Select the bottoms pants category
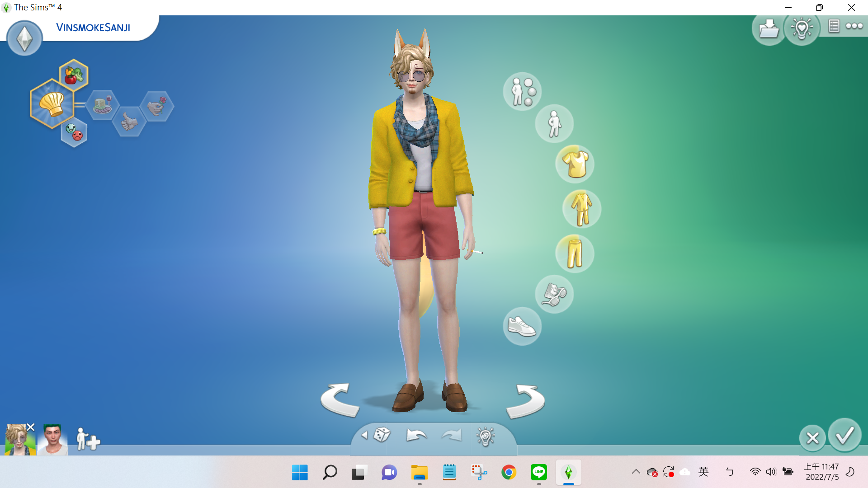Image resolution: width=868 pixels, height=488 pixels. (575, 253)
